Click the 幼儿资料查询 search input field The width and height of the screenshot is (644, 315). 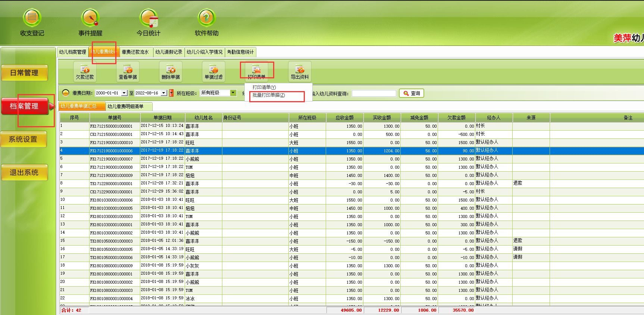pyautogui.click(x=374, y=93)
